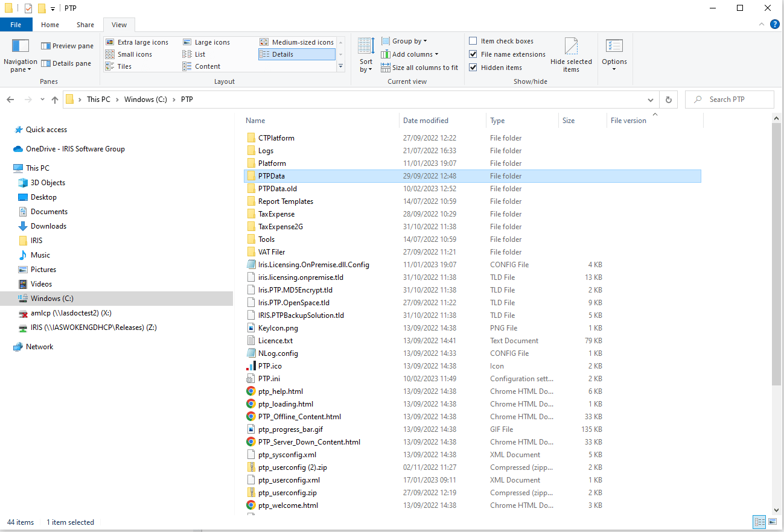Click the file list vertical scrollbar
Image resolution: width=784 pixels, height=532 pixels.
(x=776, y=253)
